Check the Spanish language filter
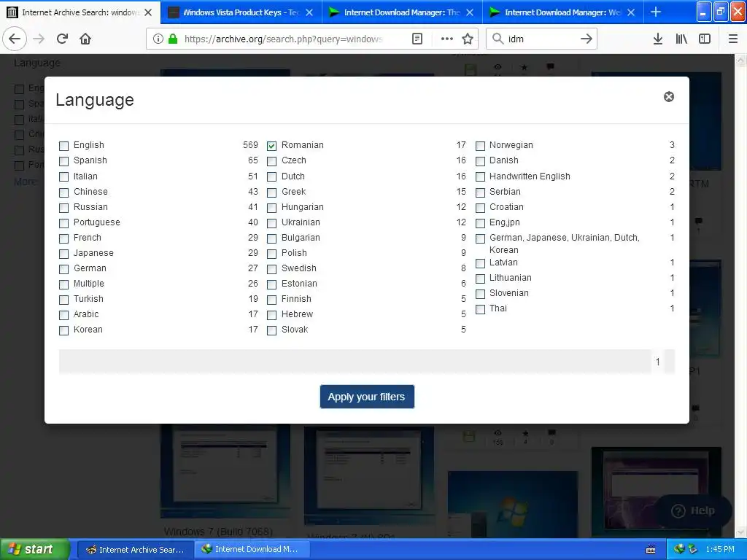 tap(64, 161)
